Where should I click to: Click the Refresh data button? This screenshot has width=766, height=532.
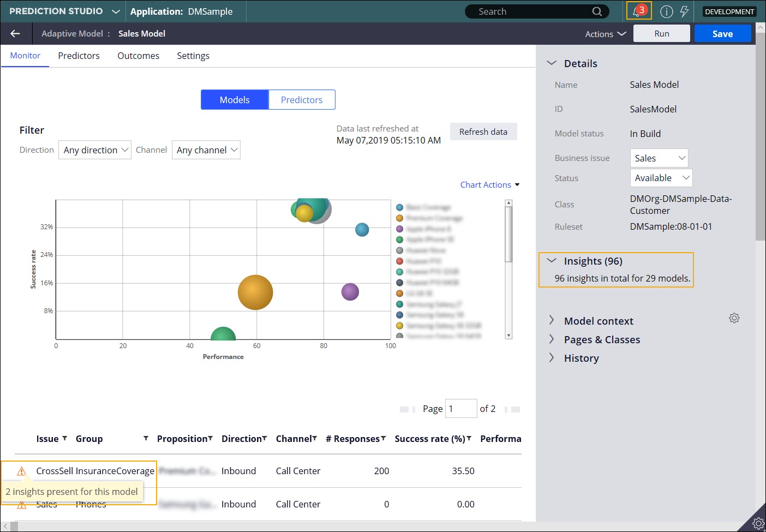click(483, 131)
